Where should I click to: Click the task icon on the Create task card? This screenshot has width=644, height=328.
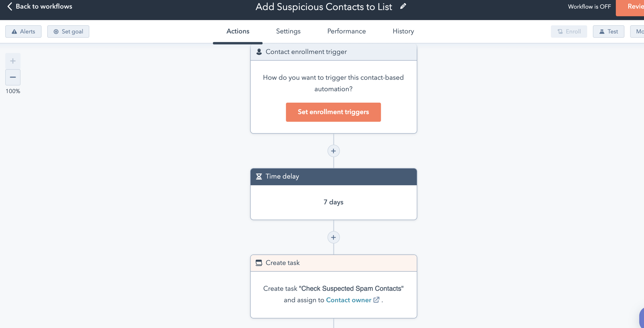click(259, 263)
